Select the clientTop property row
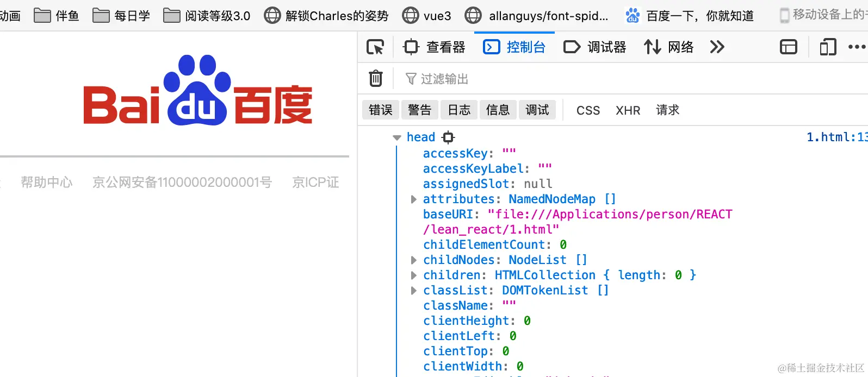Viewport: 868px width, 377px height. [x=466, y=351]
